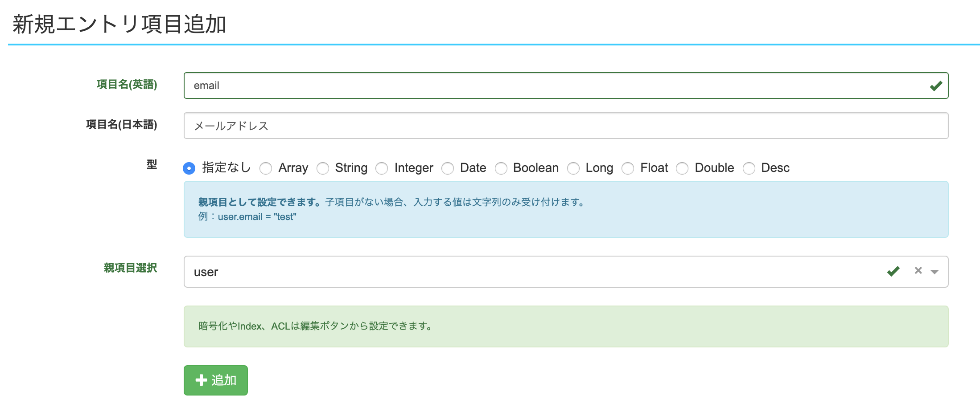
Task: Select Date as the field type
Action: (x=448, y=168)
